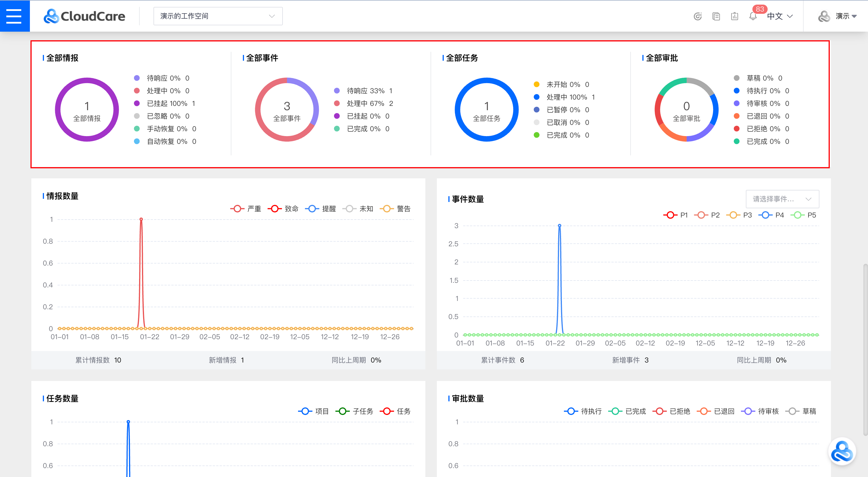Toggle 已完成 series in 审批数量 chart legend
Screen dimensions: 868x477
[627, 411]
